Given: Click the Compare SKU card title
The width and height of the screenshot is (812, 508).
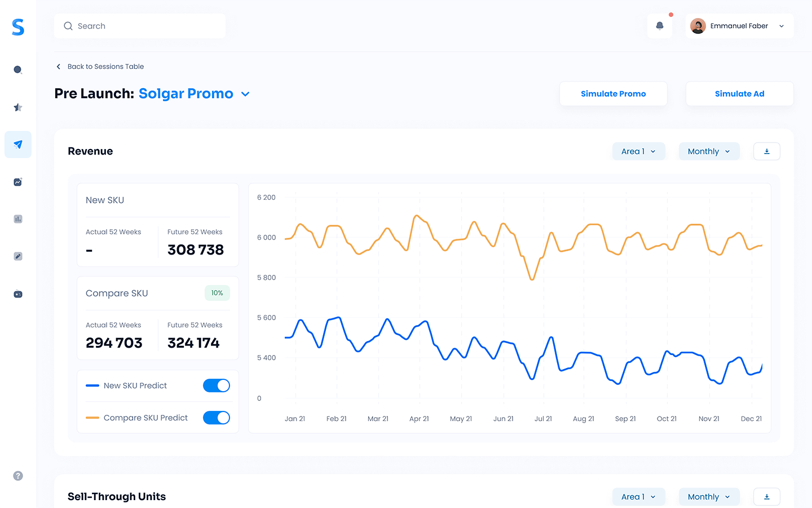Looking at the screenshot, I should click(x=117, y=294).
